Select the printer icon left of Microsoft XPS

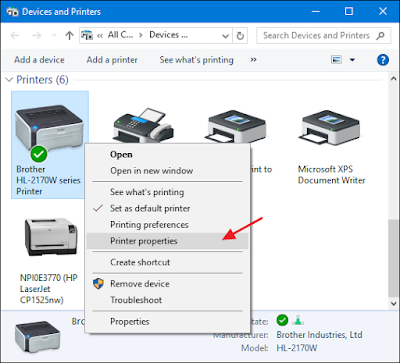click(x=236, y=127)
